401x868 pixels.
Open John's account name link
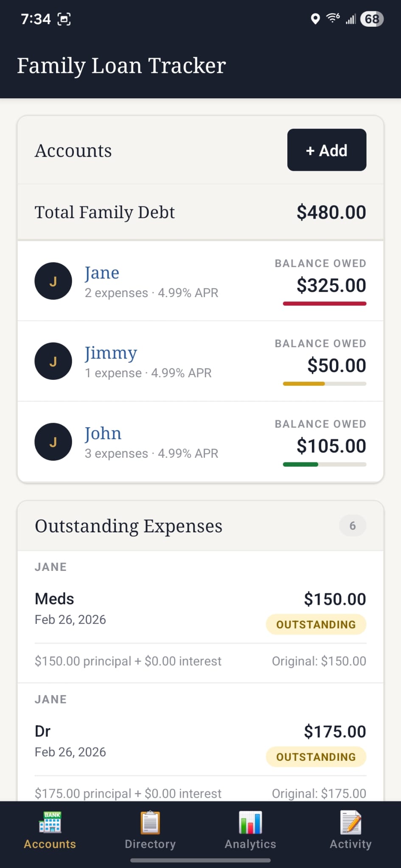(103, 433)
